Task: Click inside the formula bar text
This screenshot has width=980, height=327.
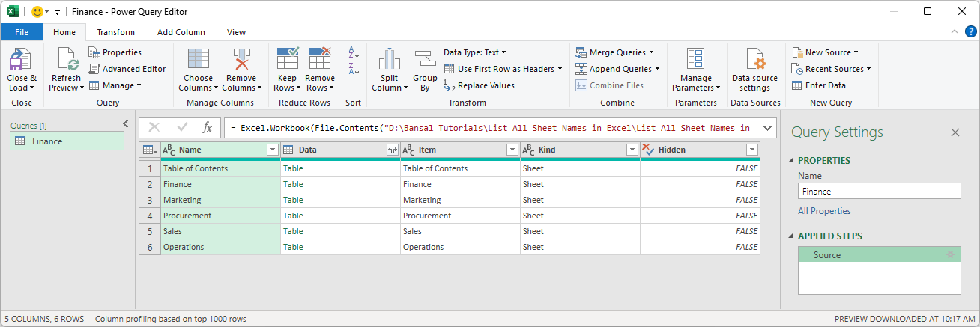Action: [x=490, y=128]
